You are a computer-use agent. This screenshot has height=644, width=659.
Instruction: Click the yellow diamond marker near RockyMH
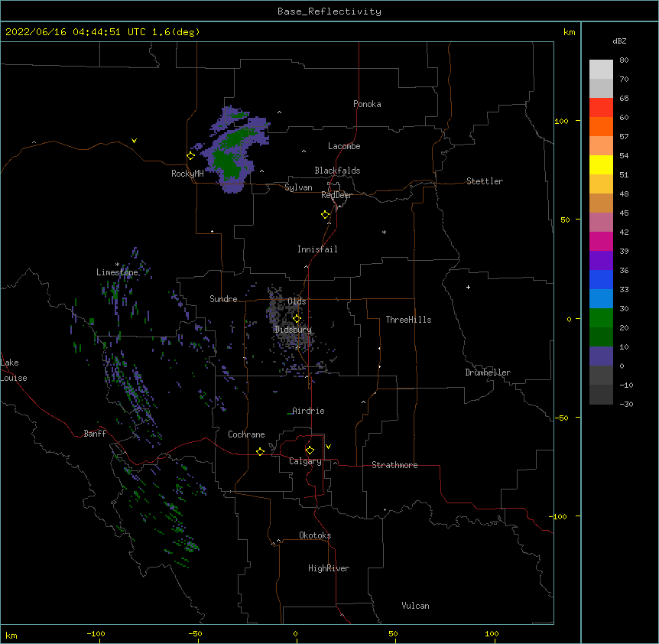pyautogui.click(x=191, y=156)
